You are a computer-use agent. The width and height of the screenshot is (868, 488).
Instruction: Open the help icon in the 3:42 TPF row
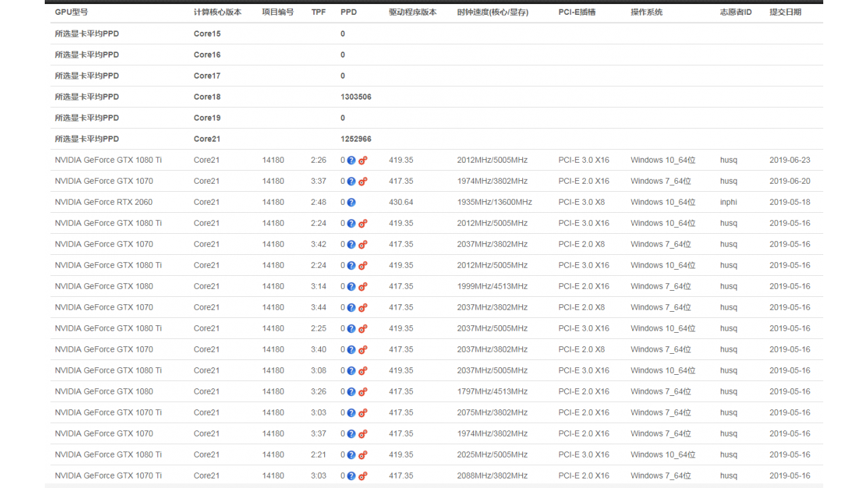click(351, 245)
